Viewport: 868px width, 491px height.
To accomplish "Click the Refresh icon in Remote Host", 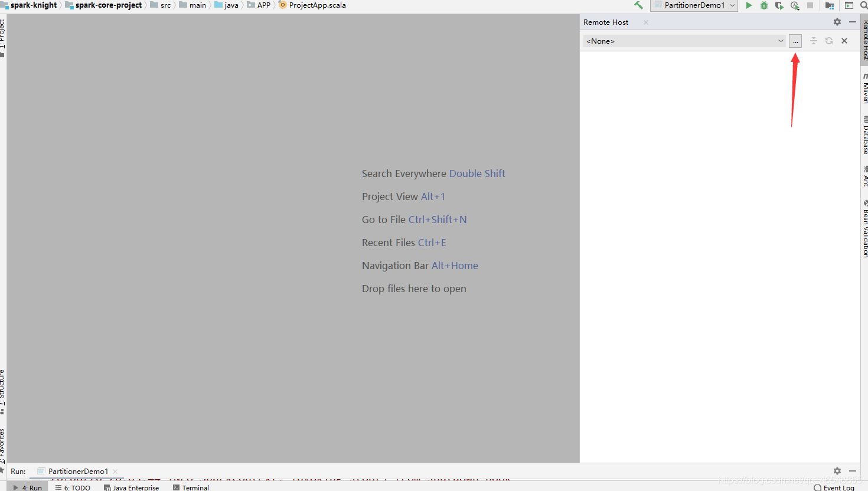I will coord(829,41).
